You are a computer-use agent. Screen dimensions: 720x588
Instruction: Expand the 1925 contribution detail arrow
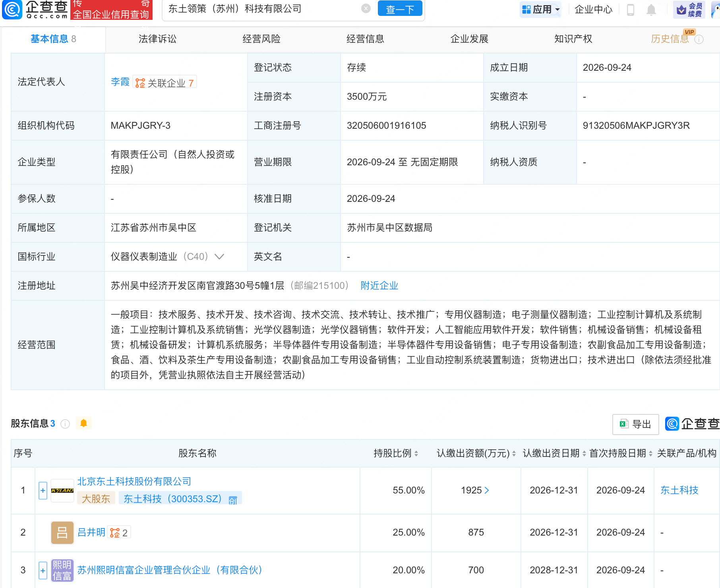point(487,491)
